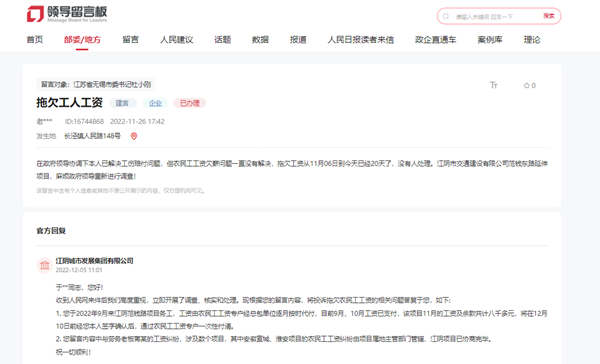Open the 首页 tab
Viewport: 600px width, 364px height.
(x=34, y=39)
